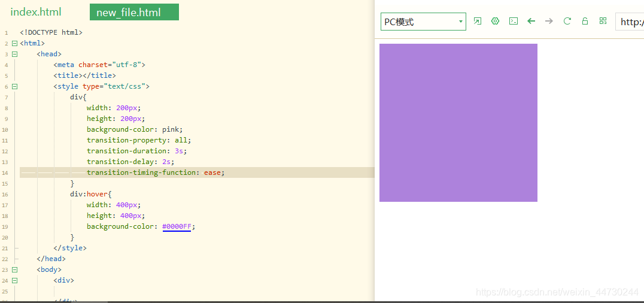Click the 'transition-property: all' line
The image size is (644, 303).
(x=139, y=140)
